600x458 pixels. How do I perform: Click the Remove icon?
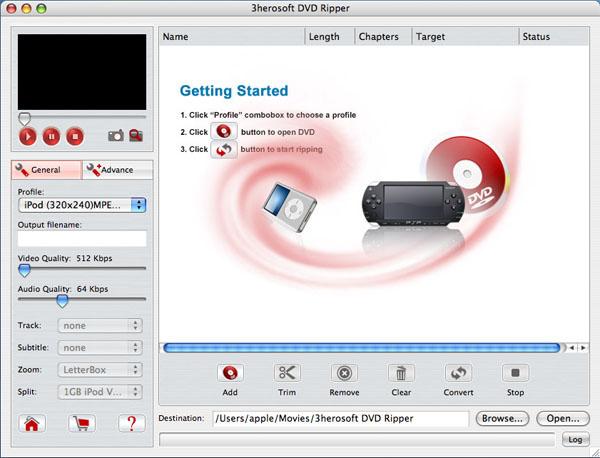point(344,373)
